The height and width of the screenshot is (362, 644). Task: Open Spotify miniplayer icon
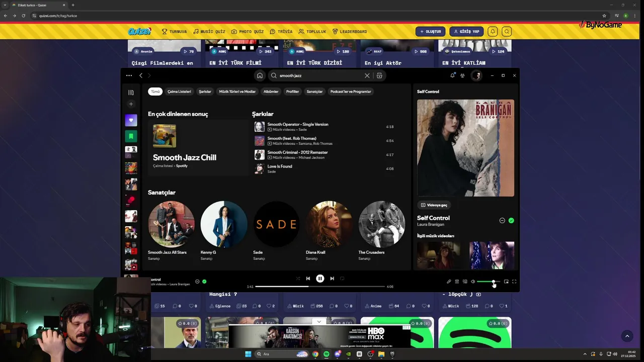(x=506, y=282)
